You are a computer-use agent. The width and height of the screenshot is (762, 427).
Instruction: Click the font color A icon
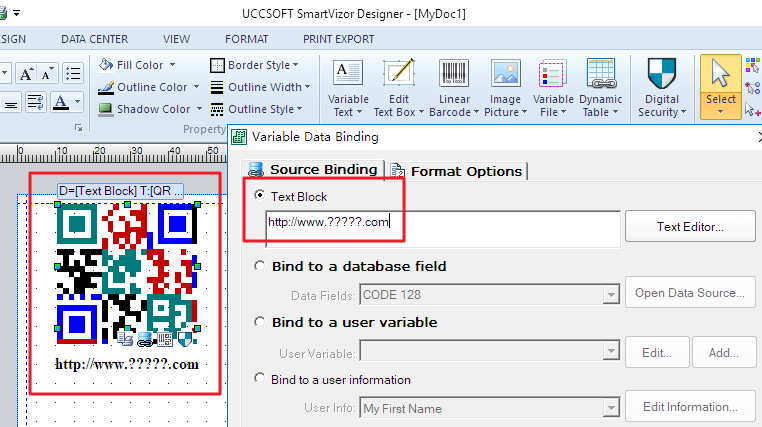click(x=61, y=102)
